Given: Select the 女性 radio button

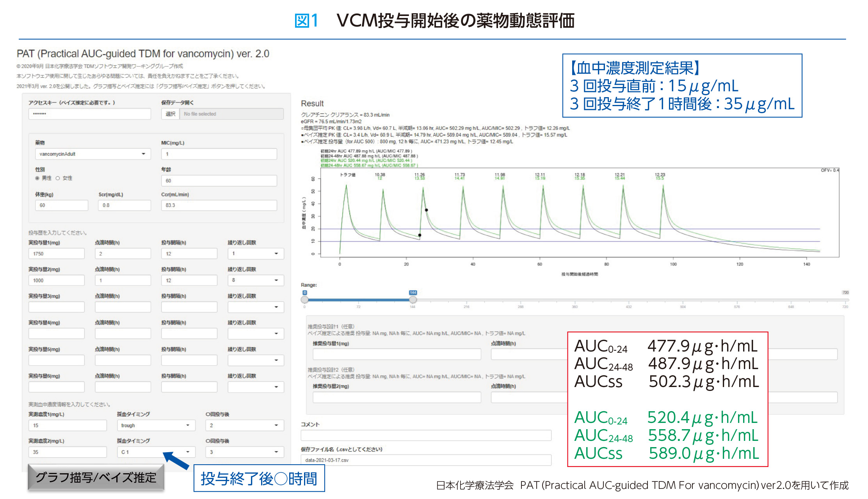Looking at the screenshot, I should (x=58, y=178).
